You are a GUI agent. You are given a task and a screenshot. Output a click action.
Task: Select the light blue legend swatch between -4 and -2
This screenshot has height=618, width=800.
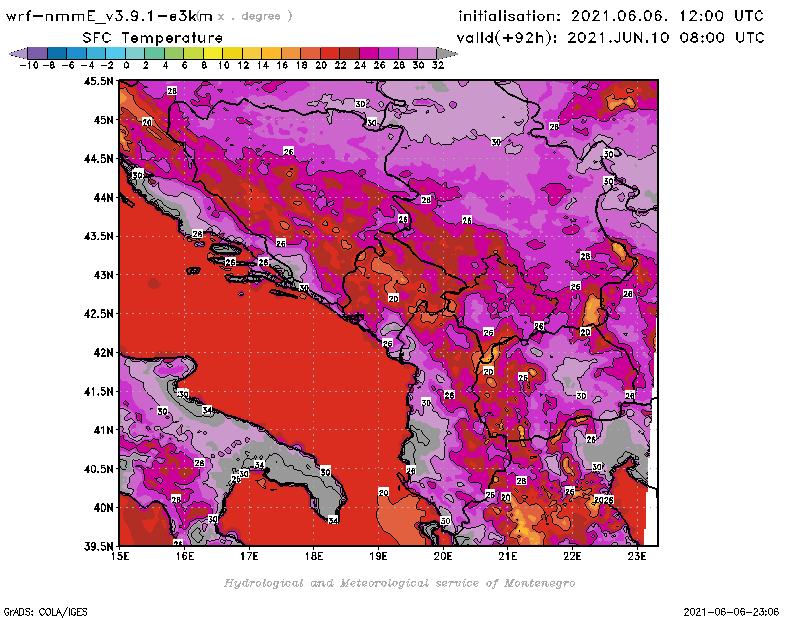(x=95, y=53)
